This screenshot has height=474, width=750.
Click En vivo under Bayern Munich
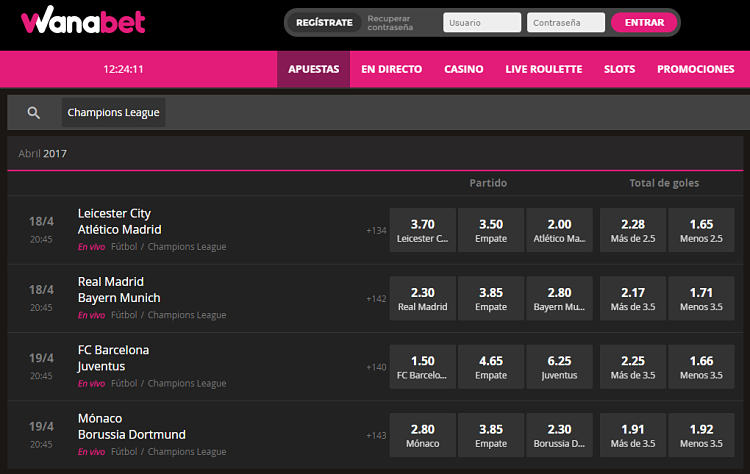(91, 315)
